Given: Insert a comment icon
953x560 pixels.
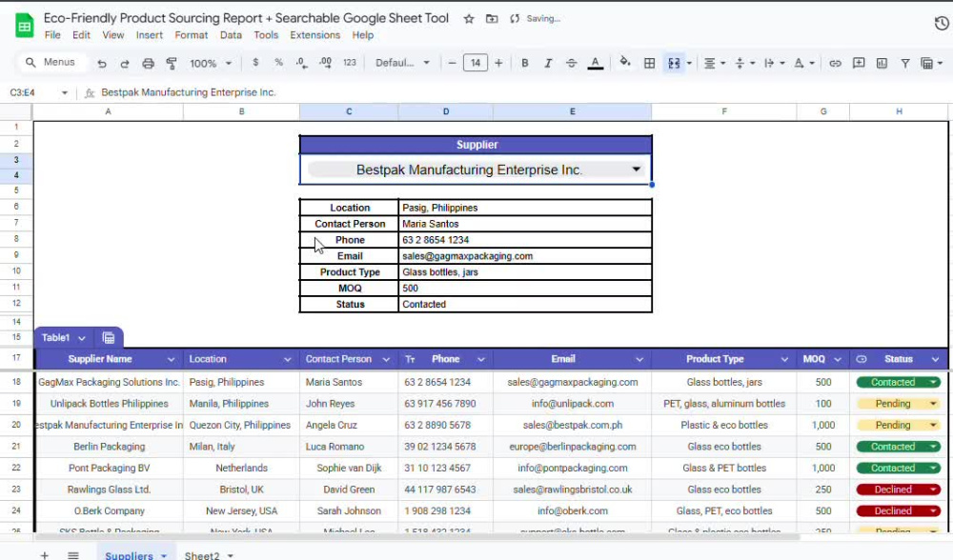Looking at the screenshot, I should 859,63.
